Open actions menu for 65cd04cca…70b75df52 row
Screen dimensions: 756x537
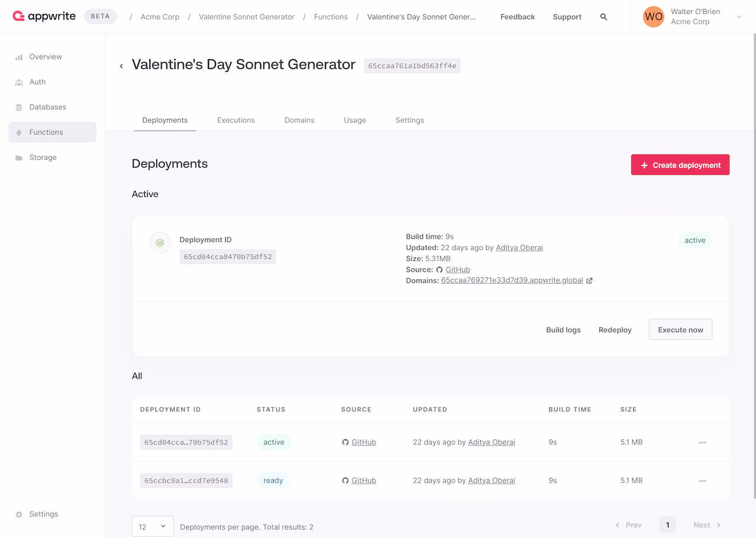click(x=702, y=443)
